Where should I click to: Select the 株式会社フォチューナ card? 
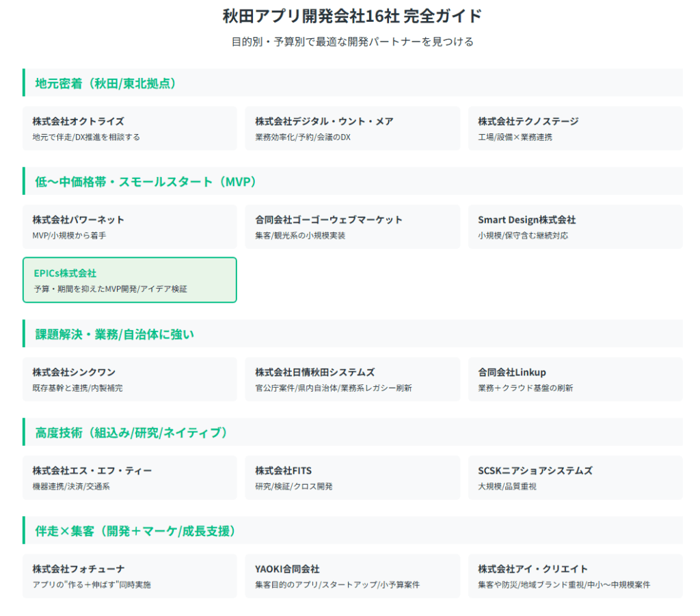pyautogui.click(x=130, y=576)
